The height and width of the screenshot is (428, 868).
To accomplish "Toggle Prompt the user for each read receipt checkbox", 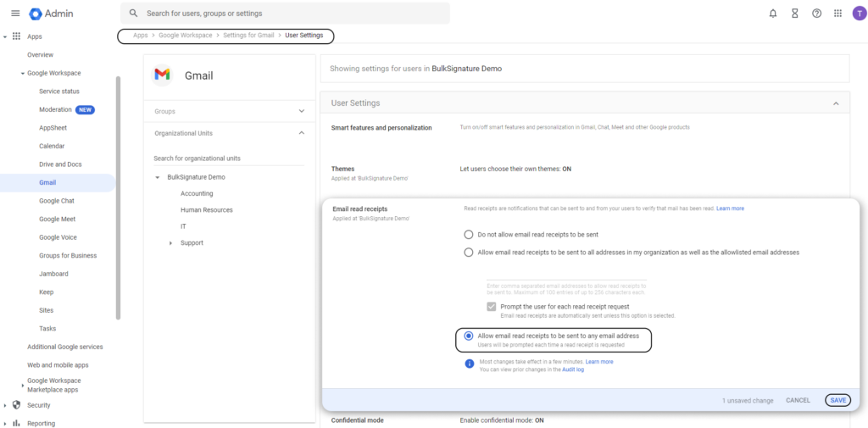I will [491, 307].
